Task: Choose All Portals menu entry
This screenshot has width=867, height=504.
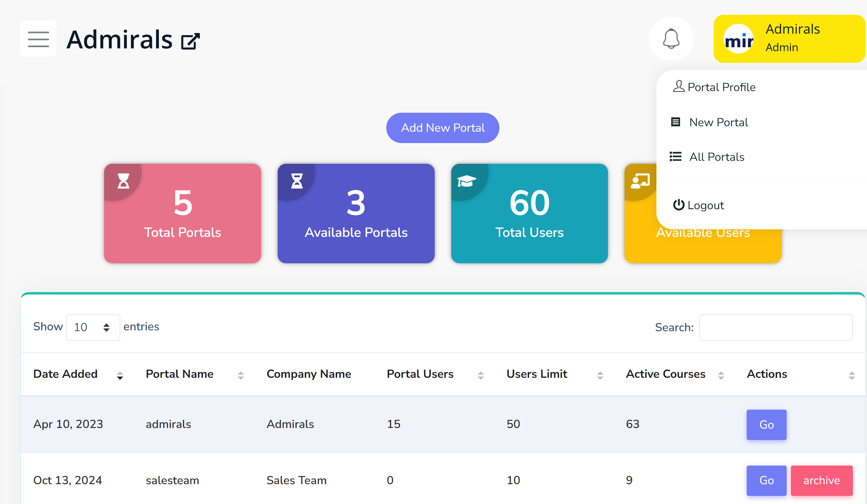Action: [716, 157]
